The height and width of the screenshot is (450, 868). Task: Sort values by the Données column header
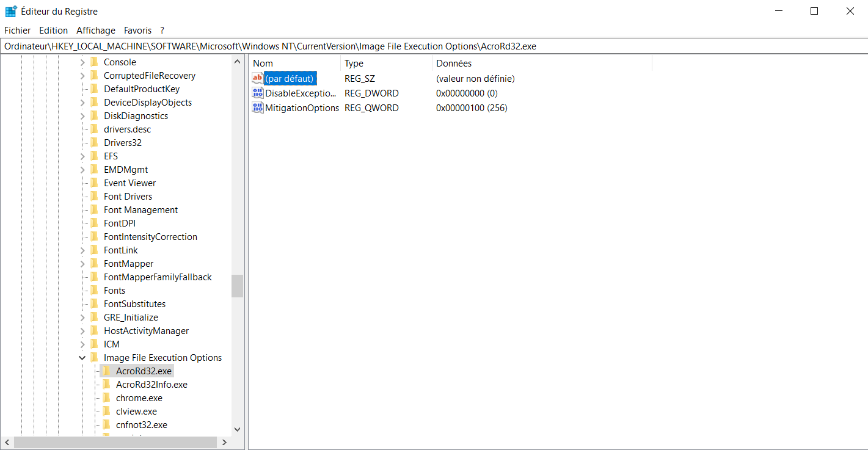click(x=542, y=63)
